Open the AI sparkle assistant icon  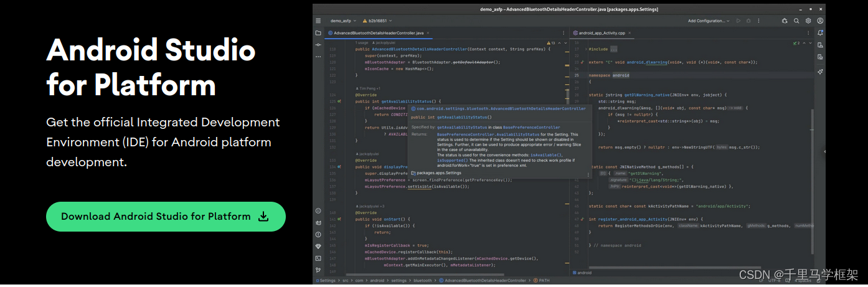coord(820,72)
